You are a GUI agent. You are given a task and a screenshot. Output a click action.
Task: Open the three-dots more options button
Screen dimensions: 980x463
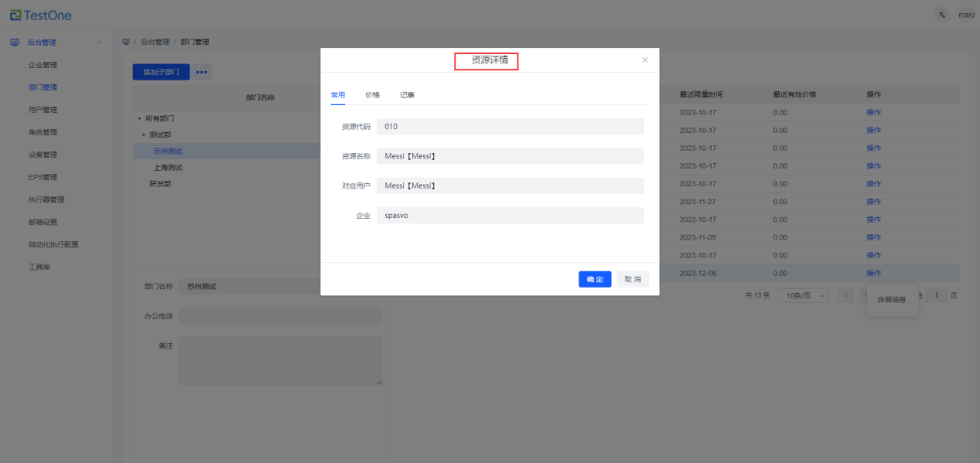click(x=202, y=72)
